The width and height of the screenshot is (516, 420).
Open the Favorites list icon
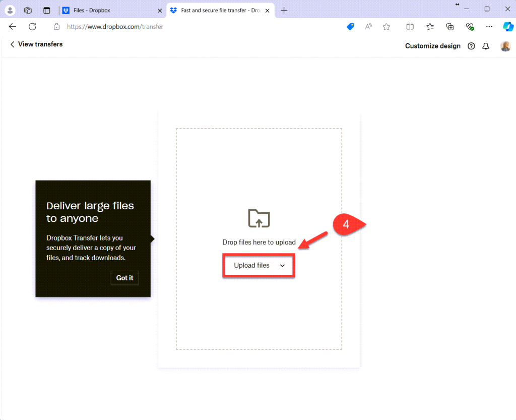click(430, 27)
